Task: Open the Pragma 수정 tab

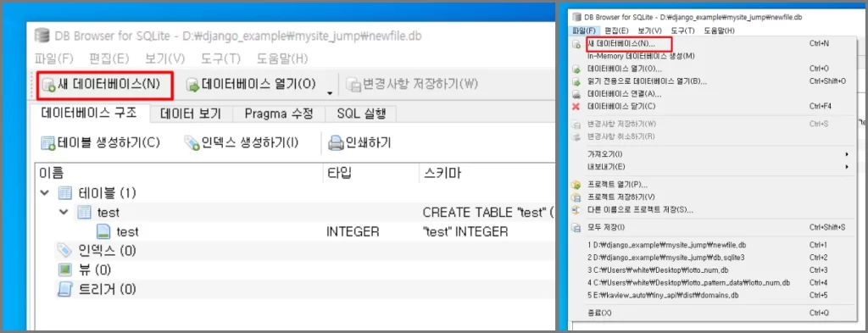Action: click(x=278, y=114)
